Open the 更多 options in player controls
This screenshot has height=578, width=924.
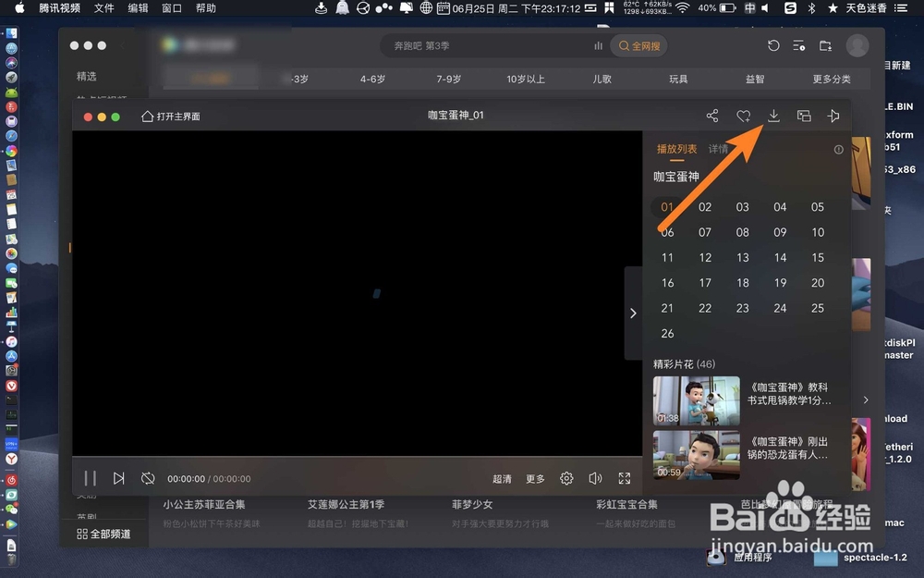535,479
